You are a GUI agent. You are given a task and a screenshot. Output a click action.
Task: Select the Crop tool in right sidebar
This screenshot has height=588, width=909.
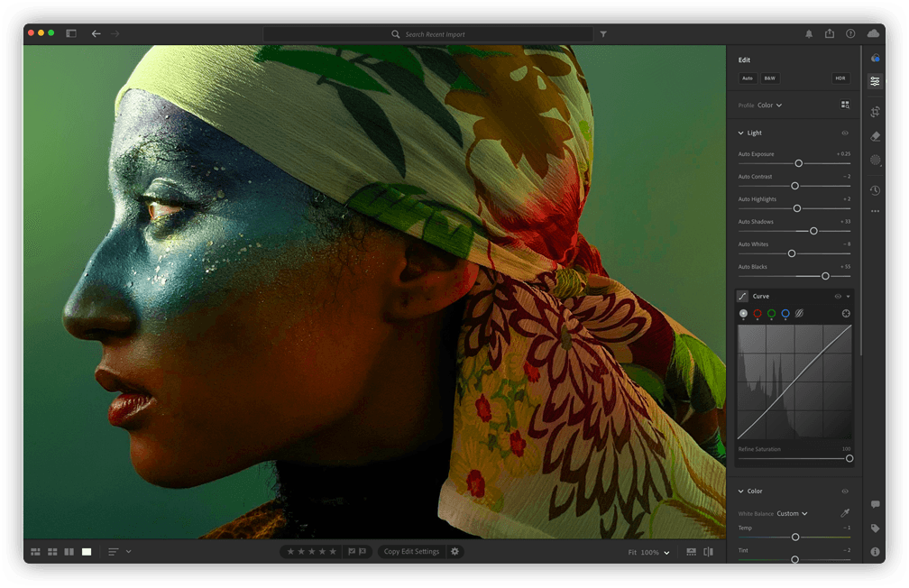coord(875,112)
